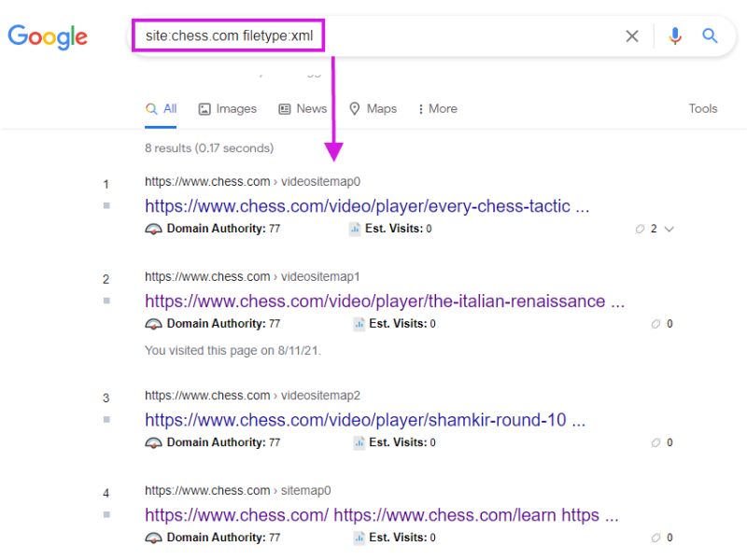The width and height of the screenshot is (747, 560).
Task: Click the videositemap0 breadcrumb URL
Action: pyautogui.click(x=252, y=181)
